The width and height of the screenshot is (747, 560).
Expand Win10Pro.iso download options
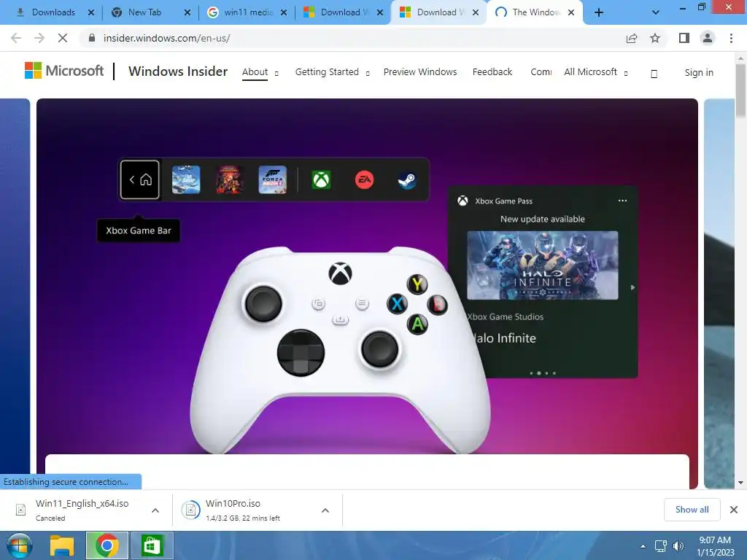tap(325, 510)
